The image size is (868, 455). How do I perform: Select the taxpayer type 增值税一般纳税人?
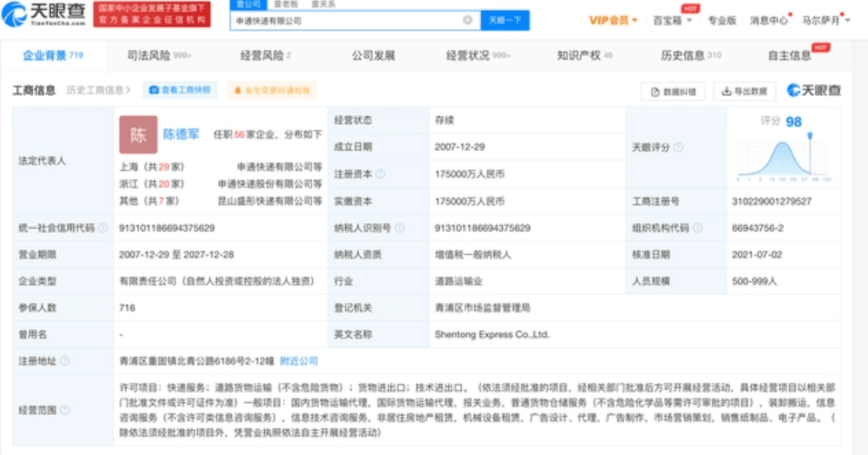coord(473,254)
